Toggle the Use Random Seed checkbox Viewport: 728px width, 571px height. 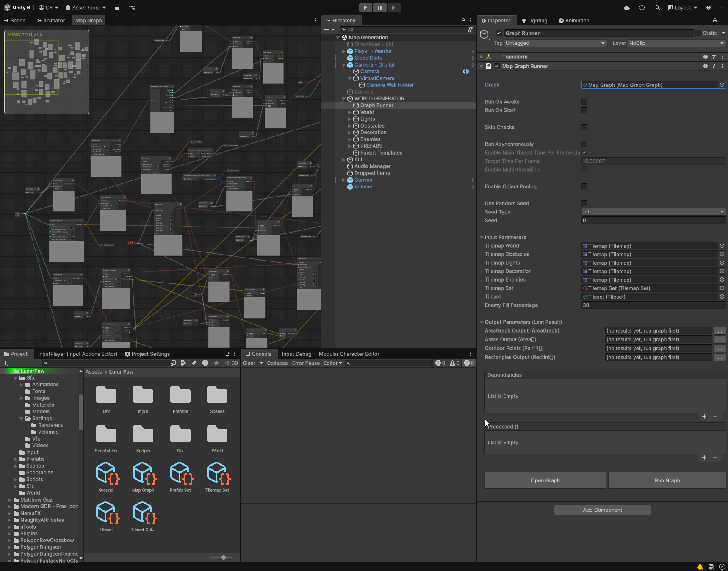[x=584, y=203]
